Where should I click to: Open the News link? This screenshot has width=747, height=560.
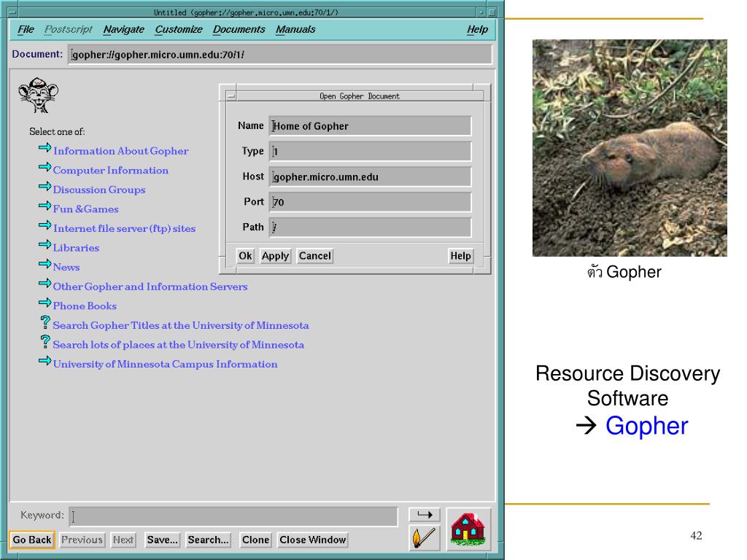coord(66,267)
